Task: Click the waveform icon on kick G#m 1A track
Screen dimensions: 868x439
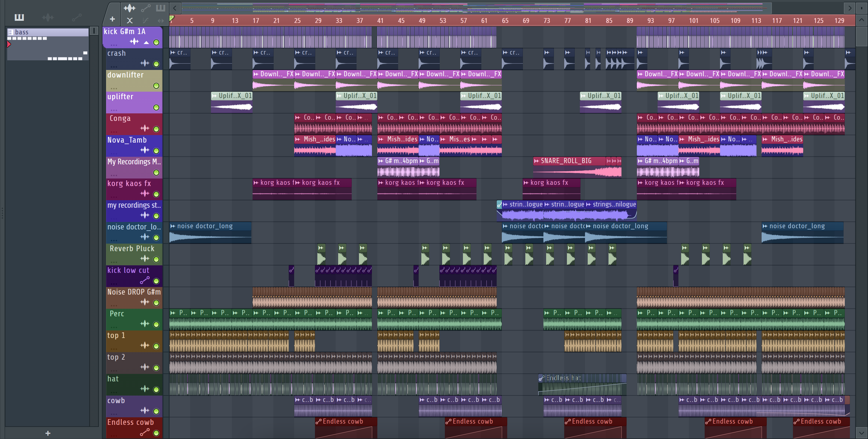Action: (134, 42)
